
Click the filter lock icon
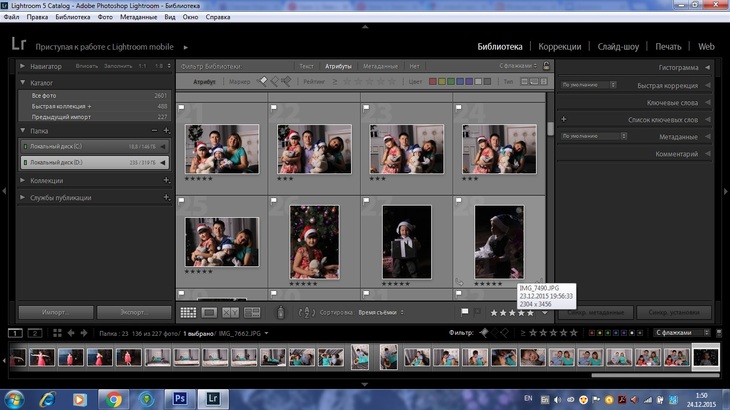click(x=545, y=66)
